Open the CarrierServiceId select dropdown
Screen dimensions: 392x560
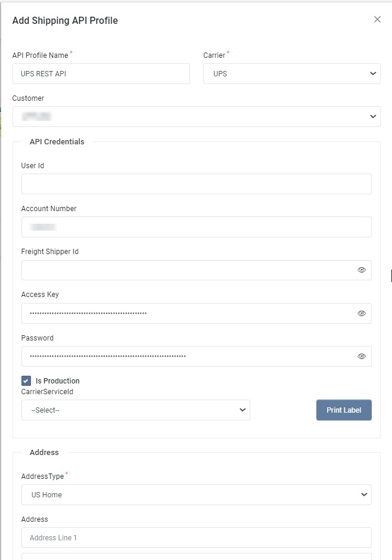[x=135, y=410]
